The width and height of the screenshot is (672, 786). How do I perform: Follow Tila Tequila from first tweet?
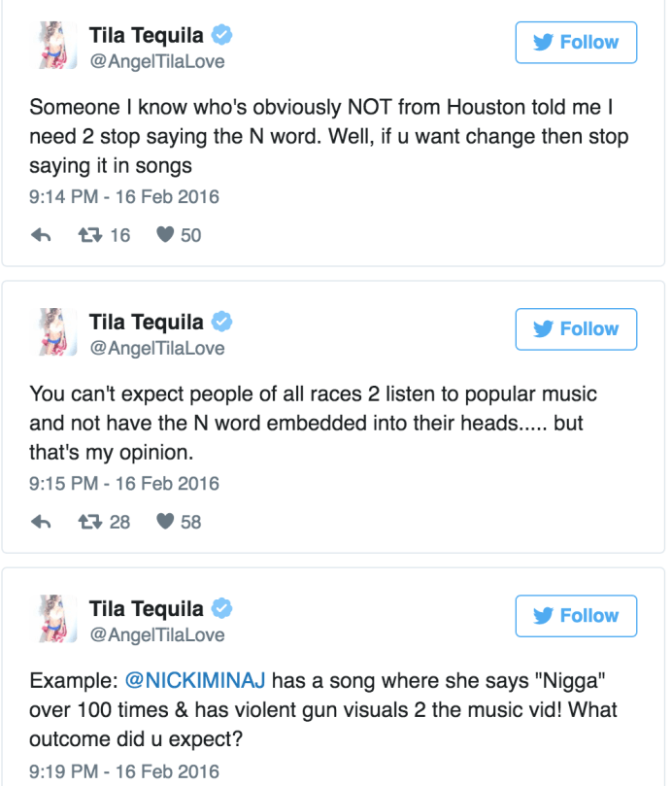[576, 43]
